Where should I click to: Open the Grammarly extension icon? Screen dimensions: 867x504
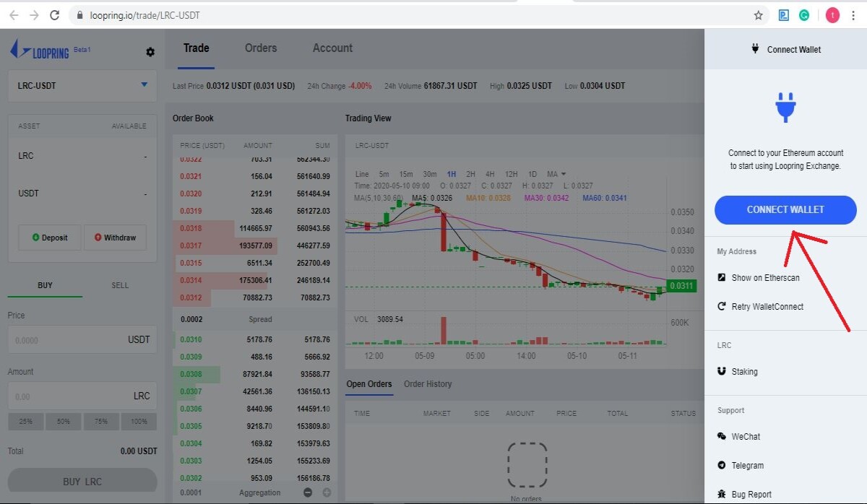(x=804, y=14)
